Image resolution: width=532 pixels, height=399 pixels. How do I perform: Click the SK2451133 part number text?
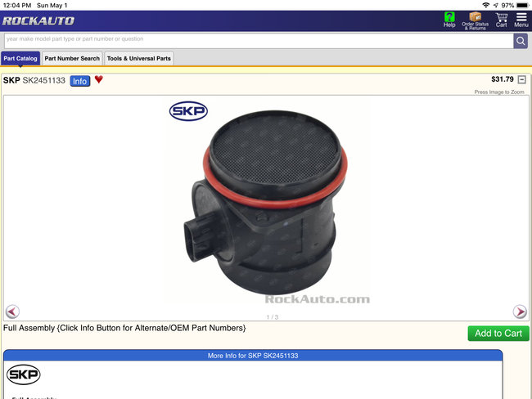(x=43, y=80)
